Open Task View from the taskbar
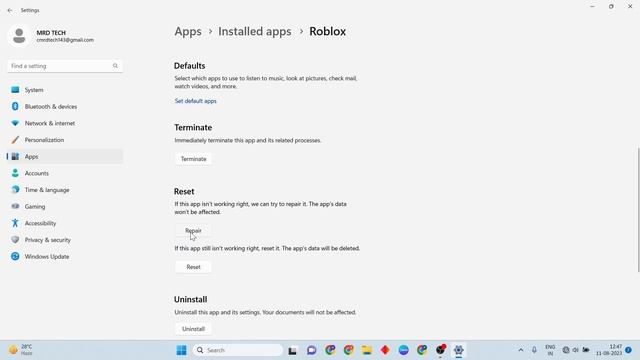 (x=293, y=350)
